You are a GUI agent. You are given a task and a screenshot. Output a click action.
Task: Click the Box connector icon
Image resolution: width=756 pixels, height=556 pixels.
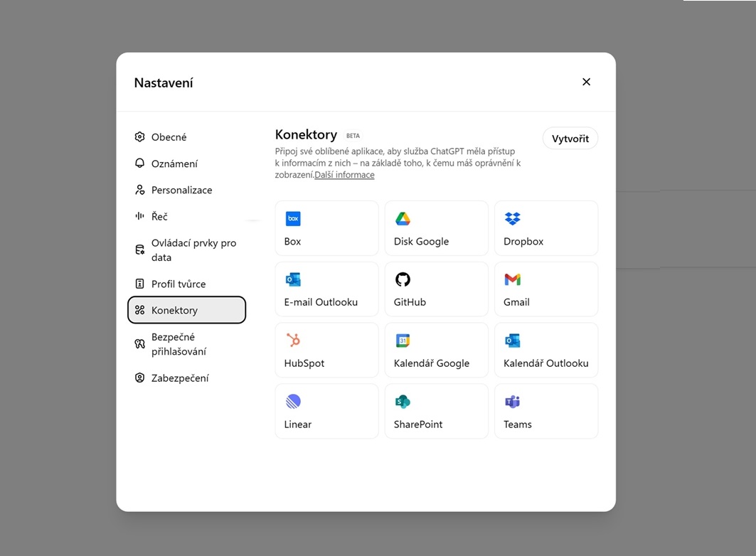(293, 219)
